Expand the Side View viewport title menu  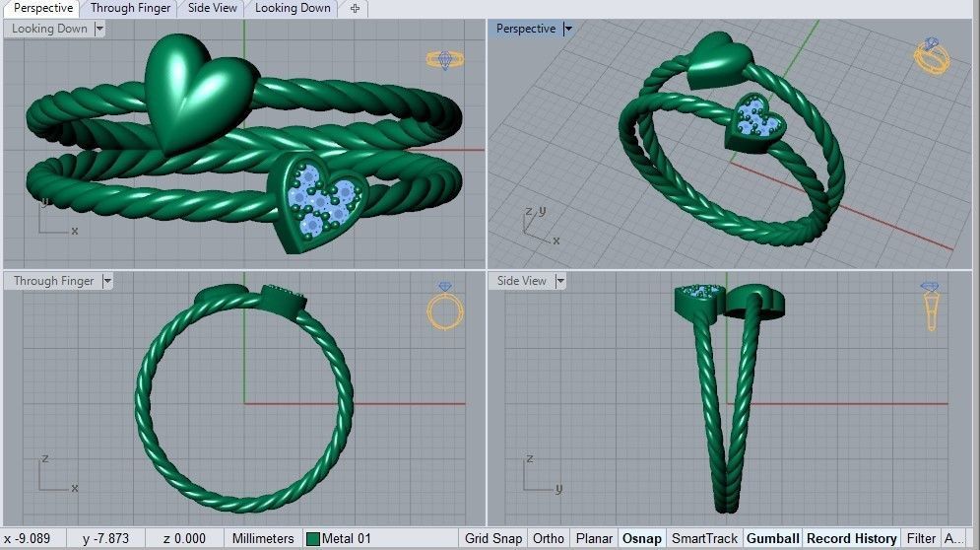(560, 281)
